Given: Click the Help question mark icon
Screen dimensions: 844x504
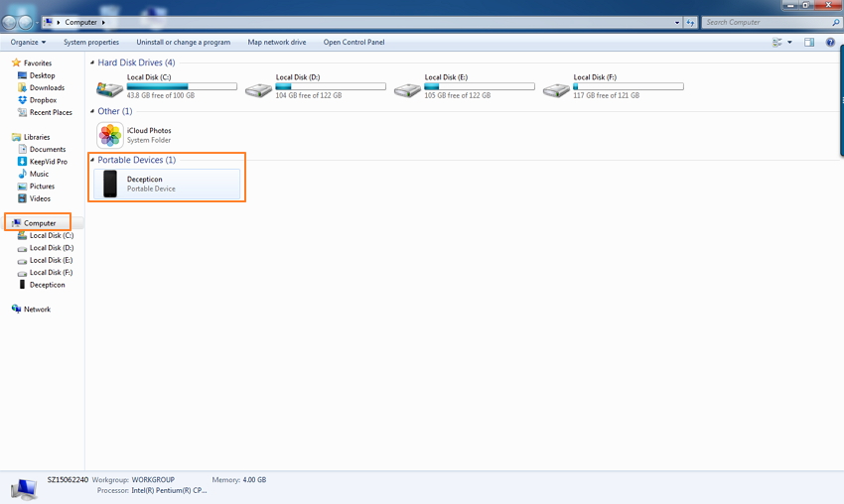Looking at the screenshot, I should point(830,43).
